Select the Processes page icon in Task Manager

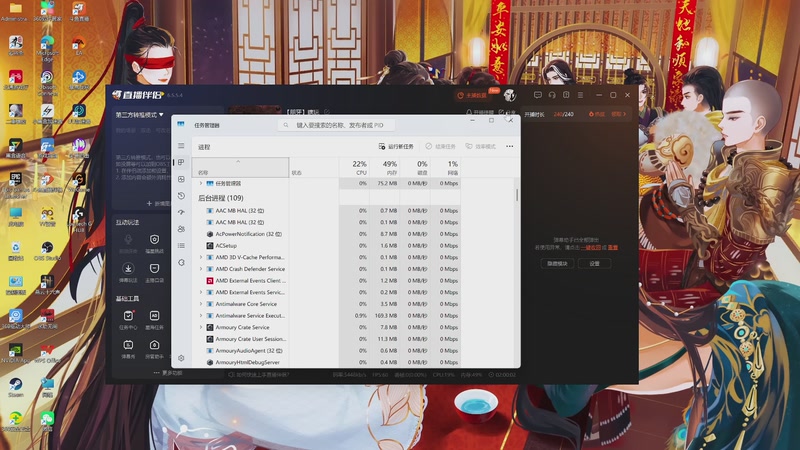click(181, 162)
